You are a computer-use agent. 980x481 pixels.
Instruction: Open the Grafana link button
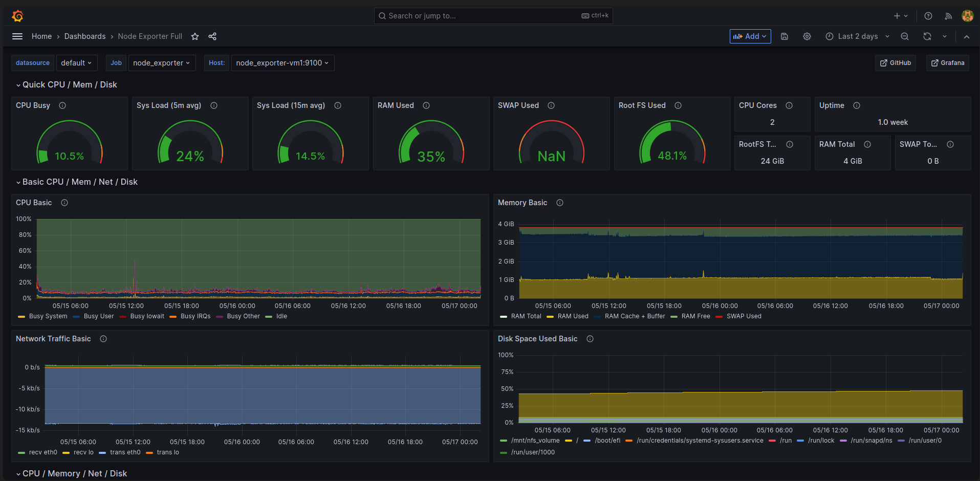click(x=948, y=63)
